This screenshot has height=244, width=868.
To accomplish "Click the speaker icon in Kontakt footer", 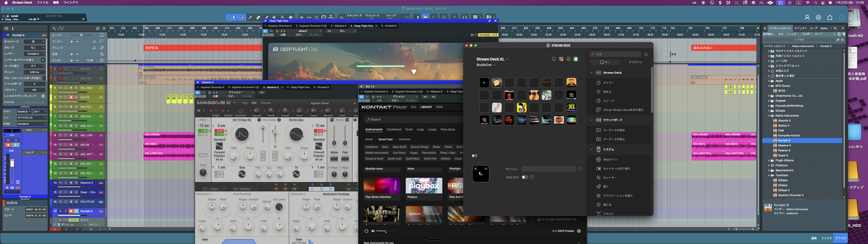I will 373,231.
